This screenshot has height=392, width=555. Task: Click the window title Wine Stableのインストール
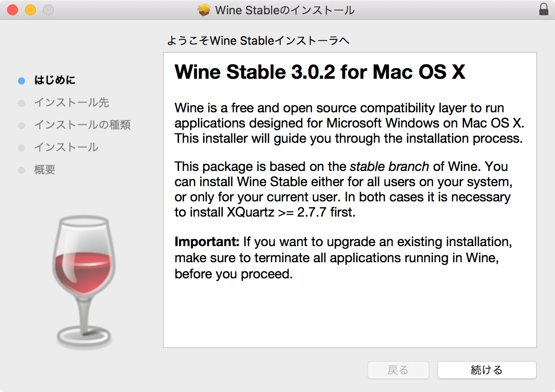click(285, 10)
